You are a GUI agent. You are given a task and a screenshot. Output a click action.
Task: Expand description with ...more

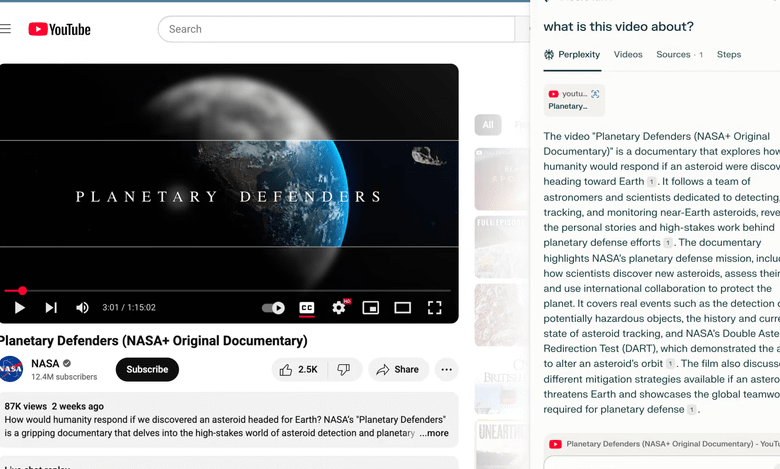tap(434, 433)
